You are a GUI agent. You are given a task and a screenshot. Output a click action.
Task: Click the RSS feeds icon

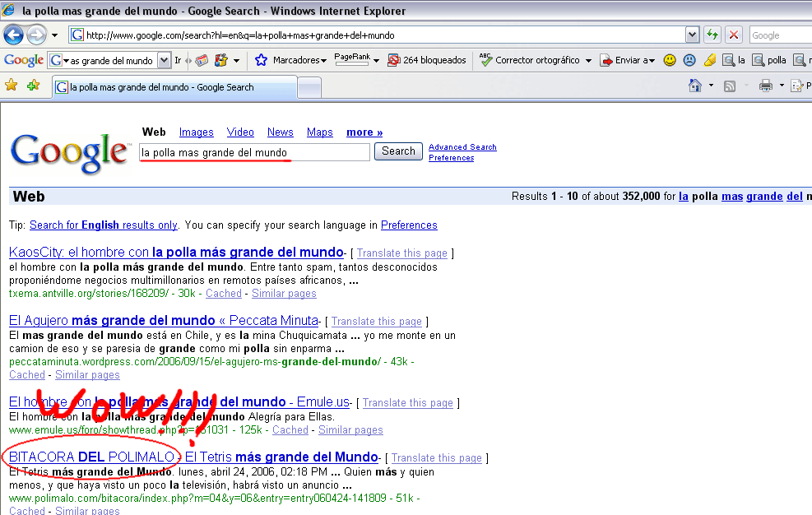pos(729,86)
